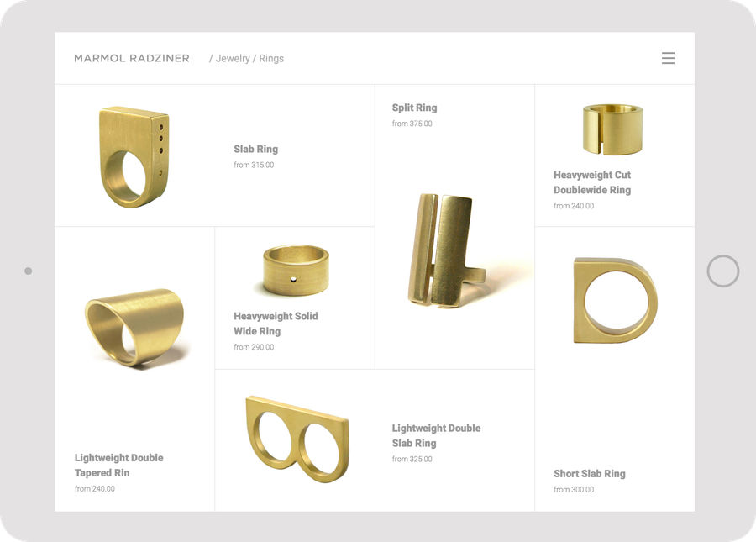Open Heavyweight Solid Wide Ring image
Viewport: 756px width, 542px height.
coord(296,270)
